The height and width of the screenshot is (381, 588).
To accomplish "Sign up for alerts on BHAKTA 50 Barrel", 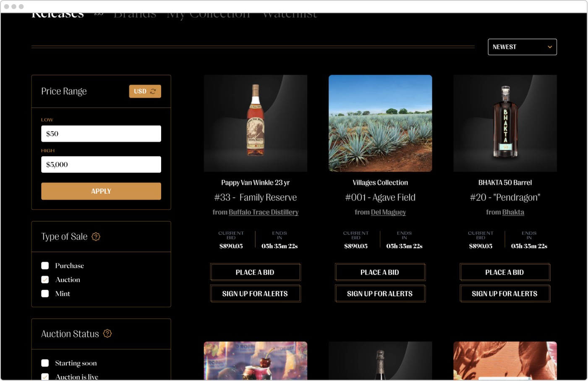I will click(x=505, y=294).
